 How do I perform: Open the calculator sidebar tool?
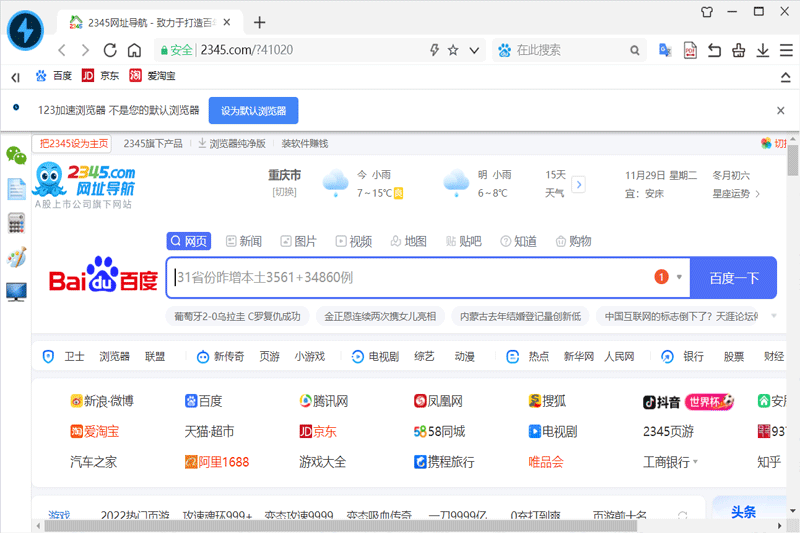[16, 222]
